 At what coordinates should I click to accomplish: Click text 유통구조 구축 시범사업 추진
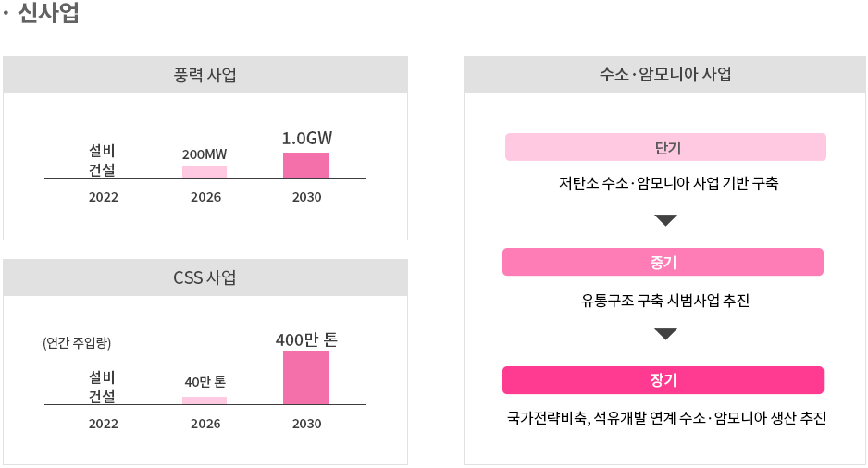click(665, 301)
